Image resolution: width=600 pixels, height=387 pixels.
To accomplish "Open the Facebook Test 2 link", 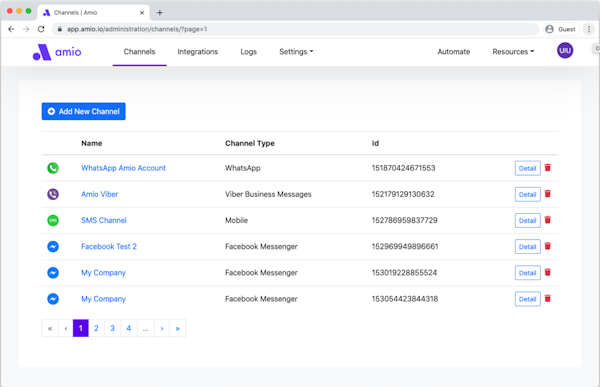I will point(109,247).
